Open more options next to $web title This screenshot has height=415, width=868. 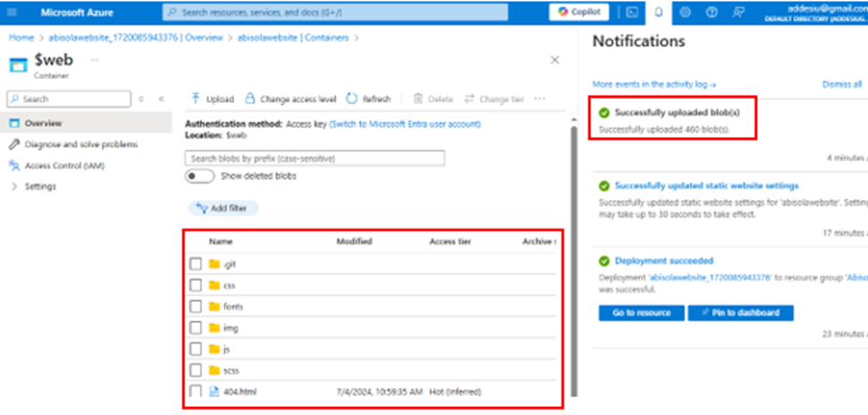95,59
